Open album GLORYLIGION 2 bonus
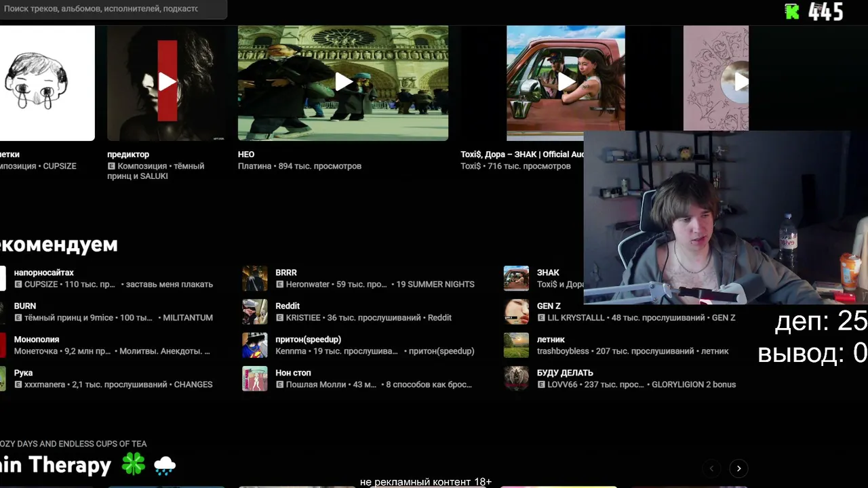Screen dimensions: 868x488 pyautogui.click(x=694, y=384)
